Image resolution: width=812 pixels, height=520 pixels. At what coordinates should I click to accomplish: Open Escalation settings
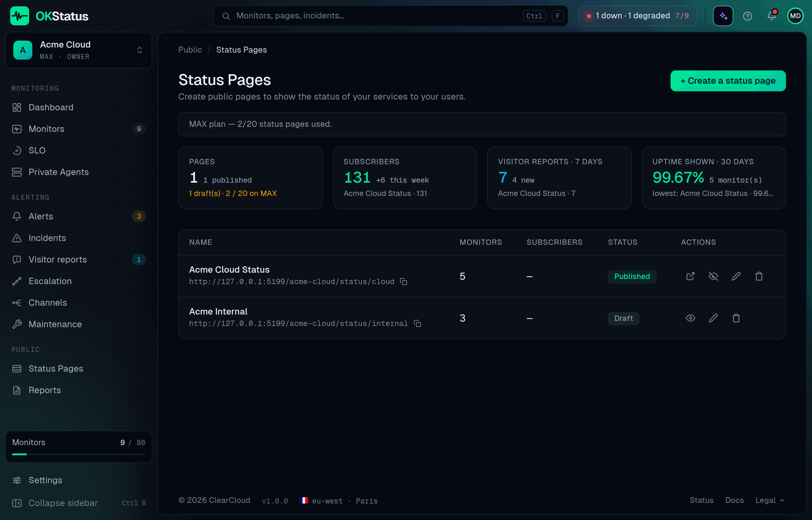click(x=78, y=281)
